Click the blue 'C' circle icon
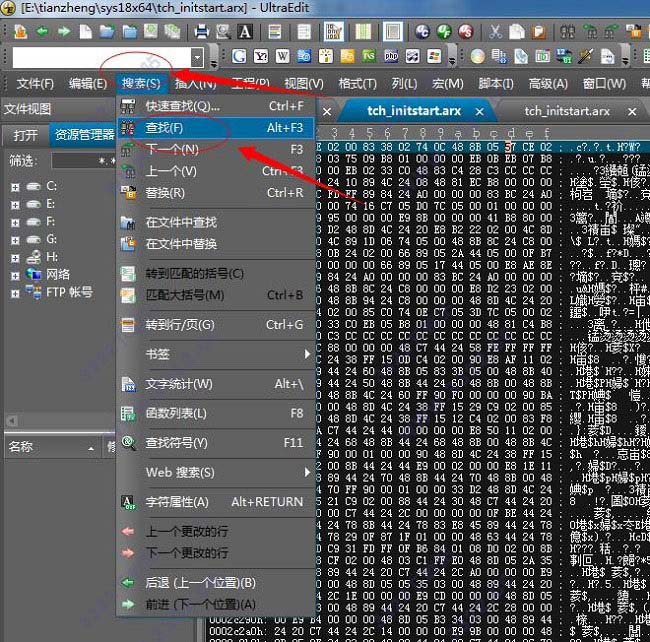 click(x=422, y=31)
